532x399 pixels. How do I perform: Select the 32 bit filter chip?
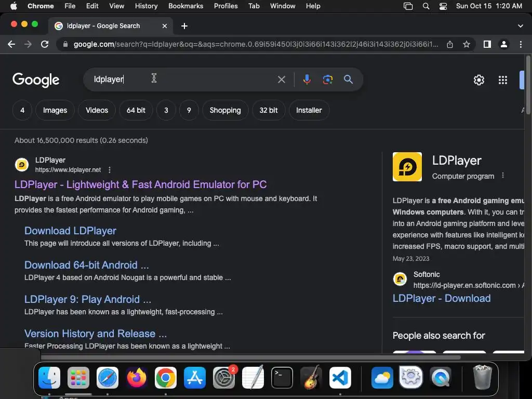pyautogui.click(x=269, y=110)
